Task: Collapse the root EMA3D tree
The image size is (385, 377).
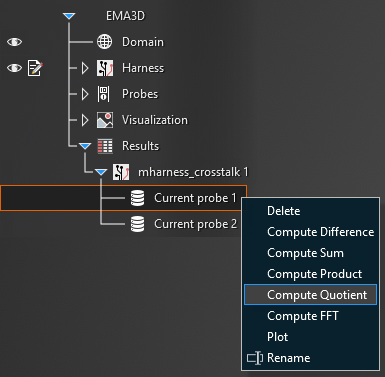Action: pyautogui.click(x=69, y=16)
